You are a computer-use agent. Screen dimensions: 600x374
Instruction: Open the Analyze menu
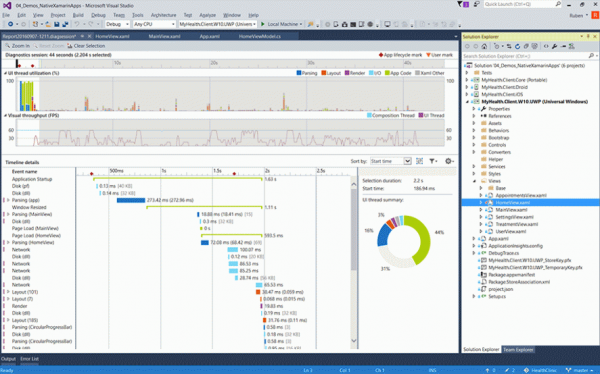(207, 15)
